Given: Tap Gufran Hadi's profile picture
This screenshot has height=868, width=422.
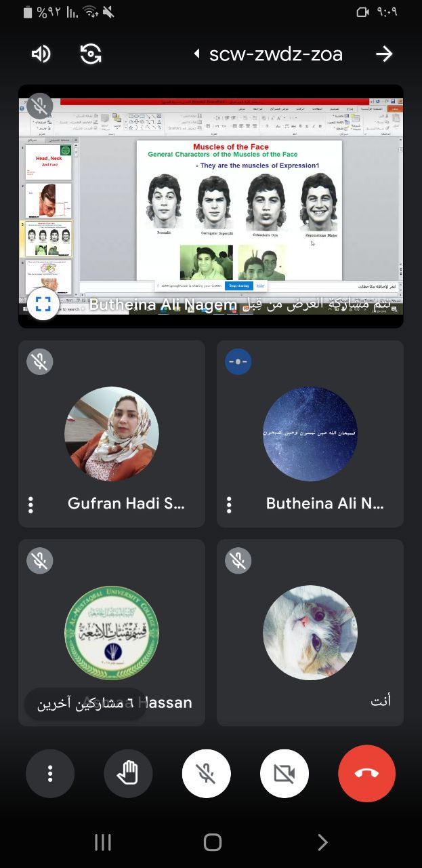Looking at the screenshot, I should tap(112, 434).
